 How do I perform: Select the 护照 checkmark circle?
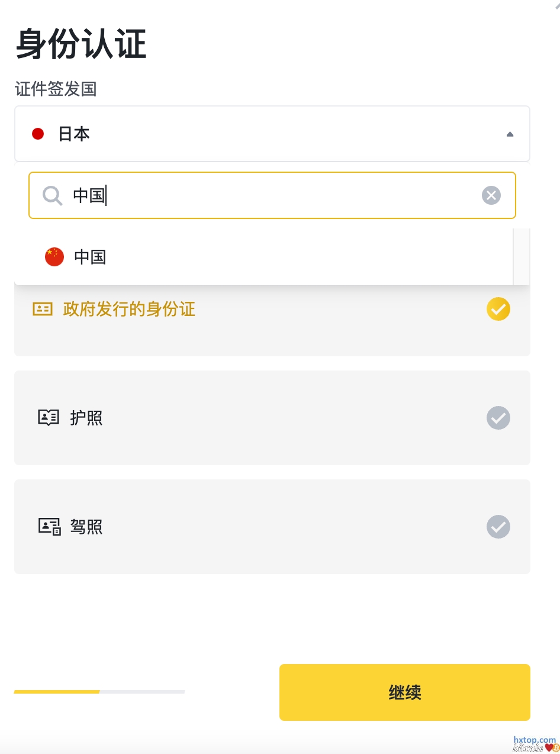498,418
